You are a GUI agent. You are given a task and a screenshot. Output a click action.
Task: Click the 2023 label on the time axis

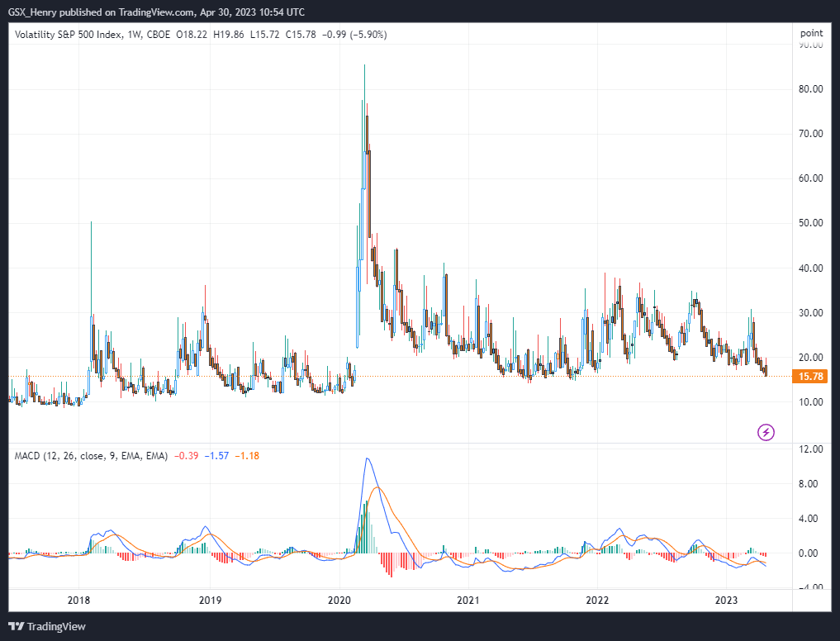(727, 600)
